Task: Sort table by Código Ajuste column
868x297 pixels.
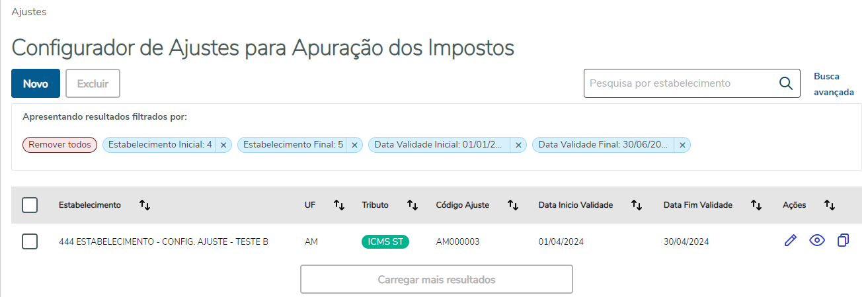Action: click(513, 205)
